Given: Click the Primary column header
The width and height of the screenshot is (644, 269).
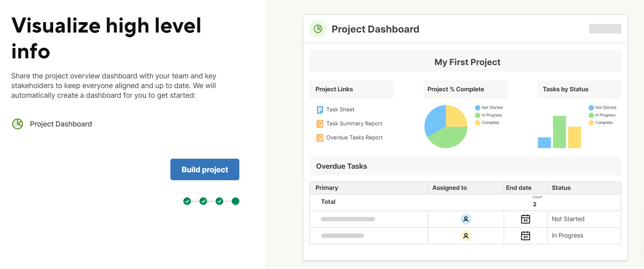Looking at the screenshot, I should [x=327, y=188].
